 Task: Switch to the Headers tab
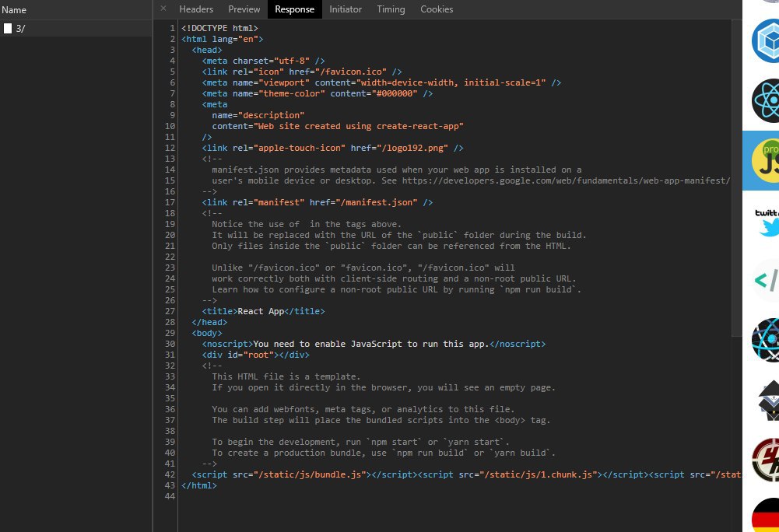(196, 9)
